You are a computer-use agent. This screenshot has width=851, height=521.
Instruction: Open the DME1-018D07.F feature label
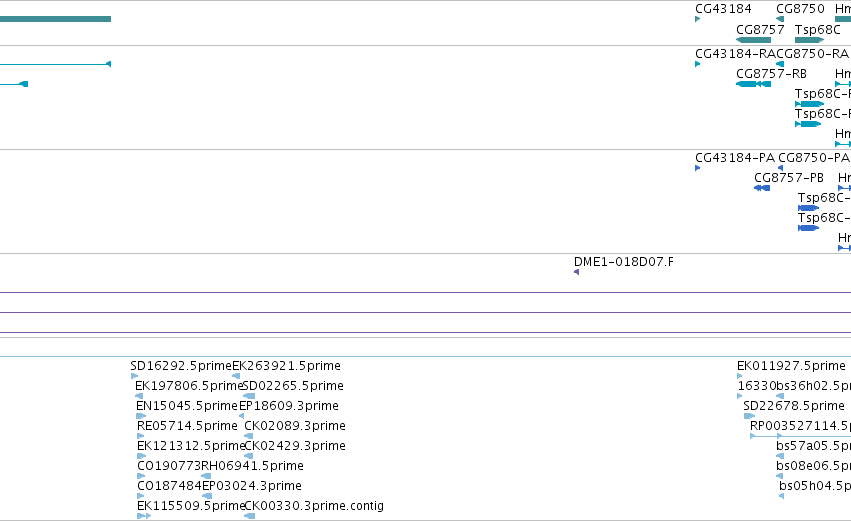tap(624, 262)
